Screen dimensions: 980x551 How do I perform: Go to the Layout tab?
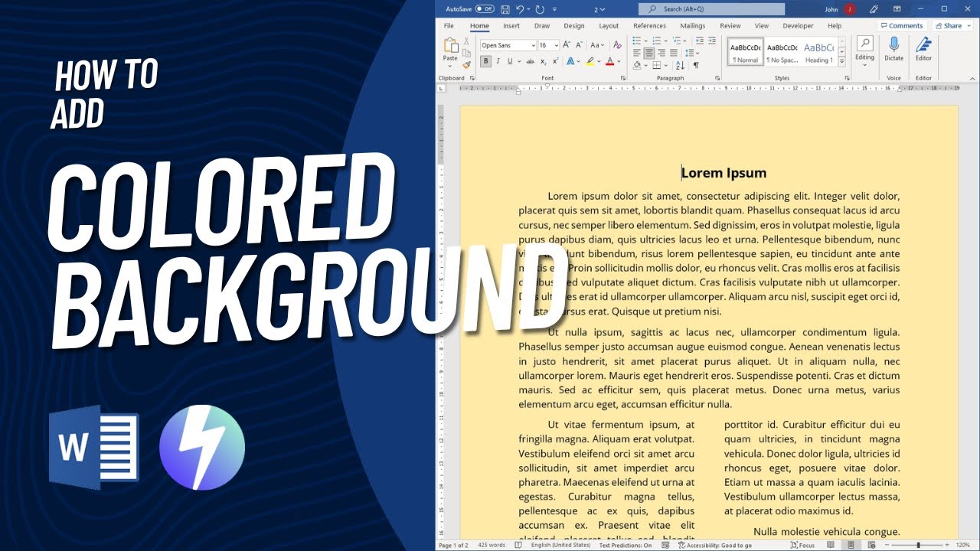(609, 26)
